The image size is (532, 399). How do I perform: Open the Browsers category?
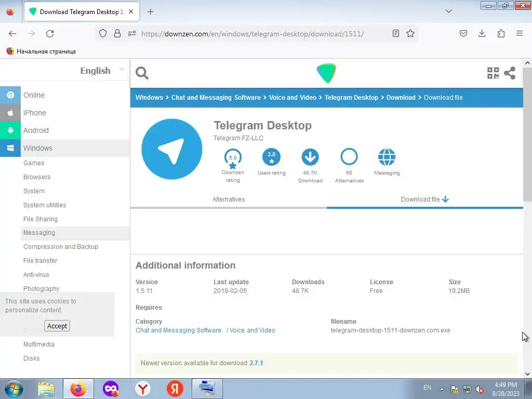[37, 177]
